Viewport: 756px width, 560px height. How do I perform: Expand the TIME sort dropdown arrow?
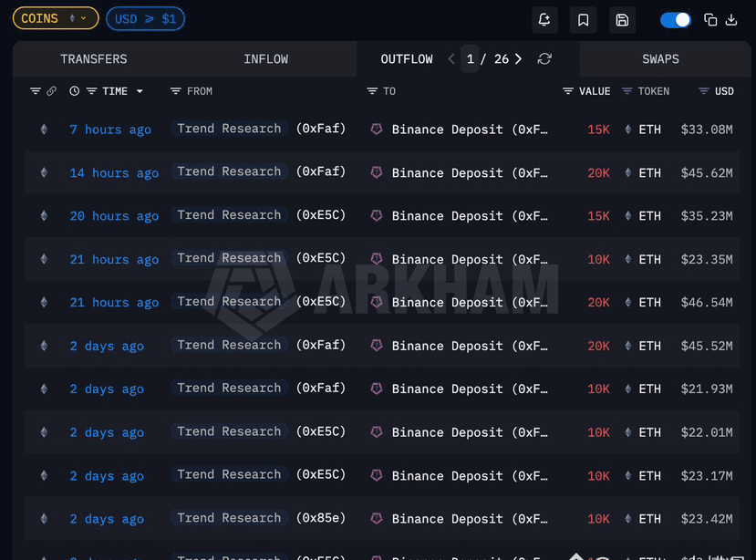140,91
